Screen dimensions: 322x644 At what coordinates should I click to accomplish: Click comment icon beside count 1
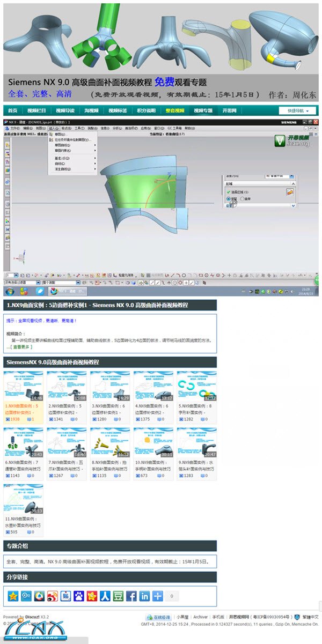[29, 419]
